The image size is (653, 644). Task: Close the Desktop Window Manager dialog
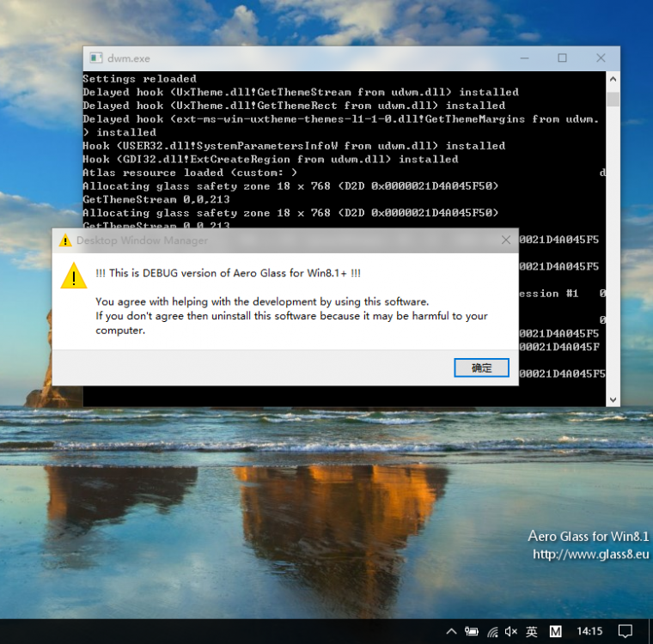click(505, 240)
